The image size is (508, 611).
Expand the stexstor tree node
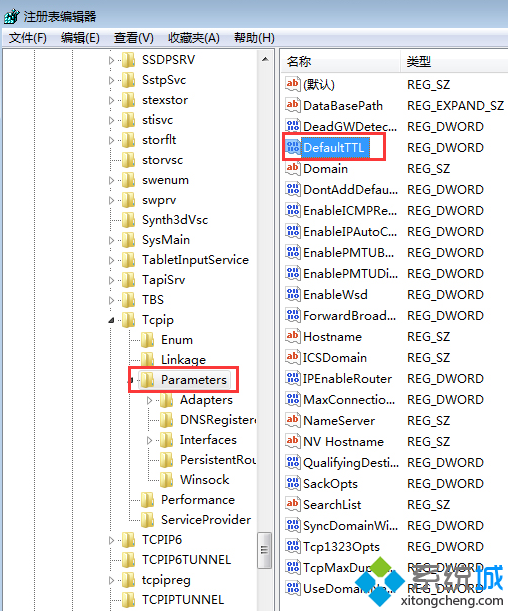(111, 101)
